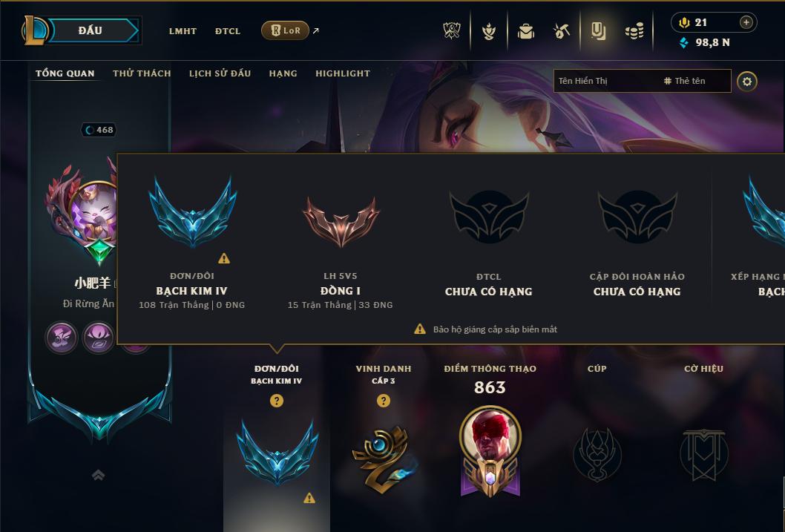Open the Legends of Runeterra LoR link
785x532 pixels.
pyautogui.click(x=286, y=30)
